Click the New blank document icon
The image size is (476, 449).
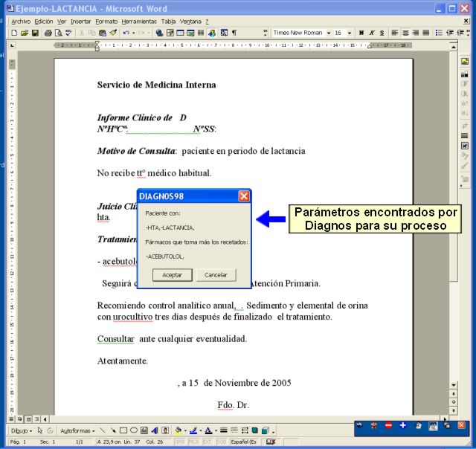pyautogui.click(x=14, y=33)
